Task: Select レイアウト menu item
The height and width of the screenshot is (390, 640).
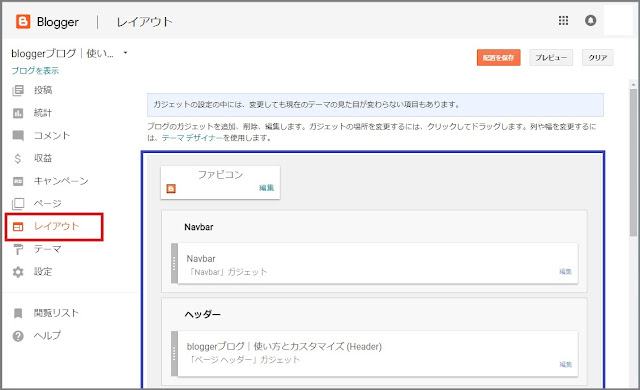Action: [56, 226]
